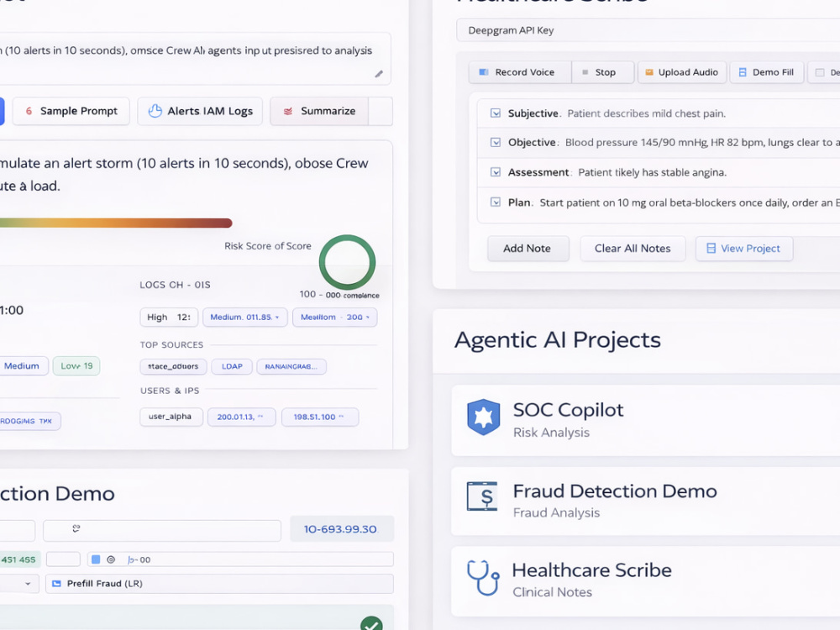The width and height of the screenshot is (840, 630).
Task: Click the Sample Prompt button
Action: coord(71,111)
